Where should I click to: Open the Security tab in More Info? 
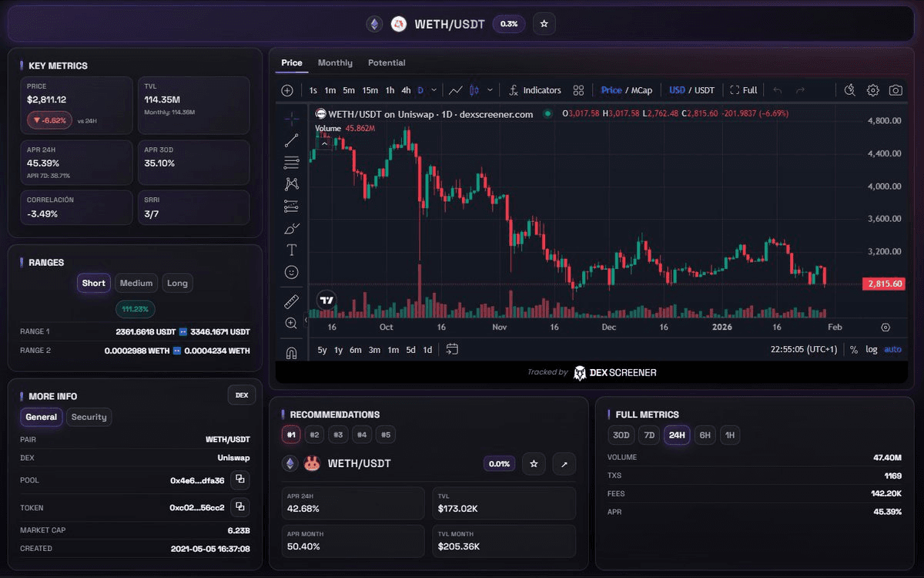89,417
